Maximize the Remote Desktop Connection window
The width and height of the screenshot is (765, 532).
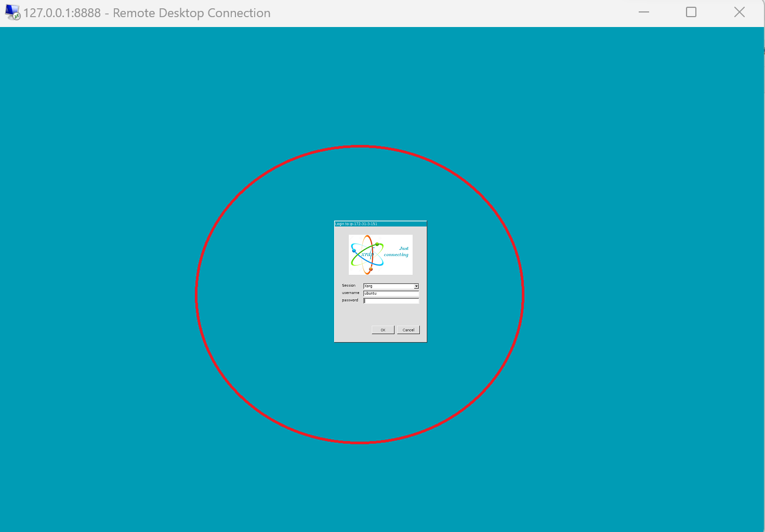pos(691,12)
